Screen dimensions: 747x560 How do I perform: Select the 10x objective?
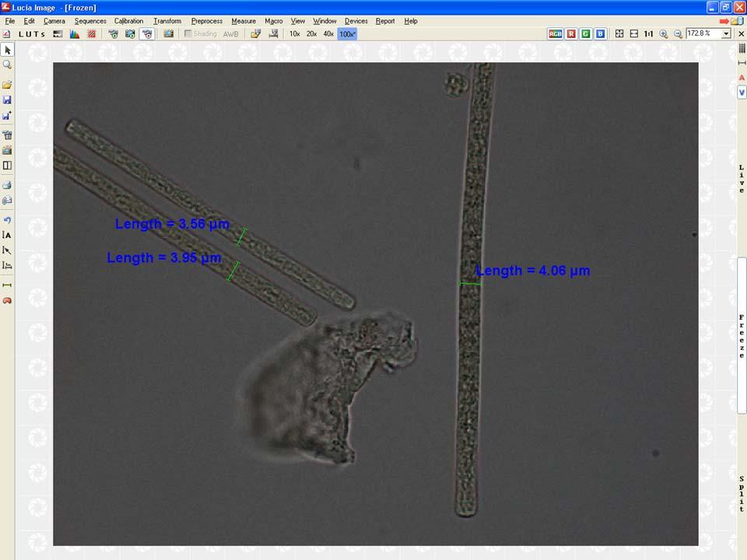[x=295, y=33]
